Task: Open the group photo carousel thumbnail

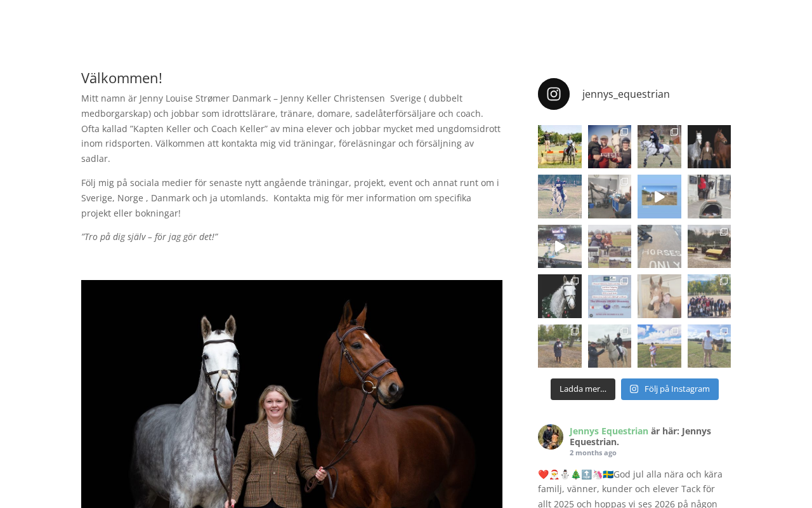Action: pyautogui.click(x=709, y=297)
